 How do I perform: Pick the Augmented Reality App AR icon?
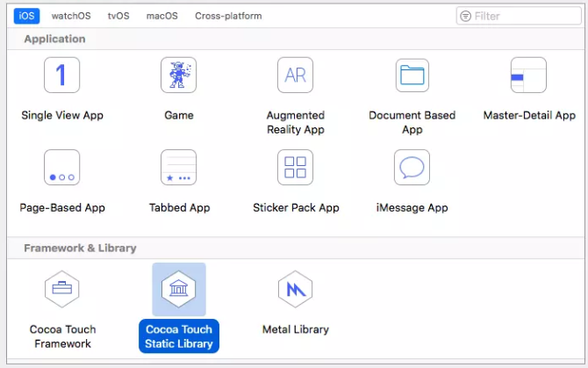295,75
